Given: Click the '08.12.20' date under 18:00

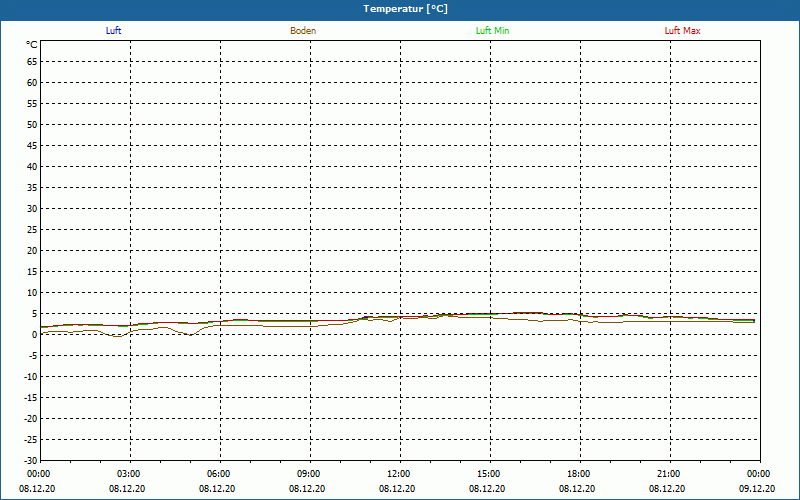Looking at the screenshot, I should [577, 489].
